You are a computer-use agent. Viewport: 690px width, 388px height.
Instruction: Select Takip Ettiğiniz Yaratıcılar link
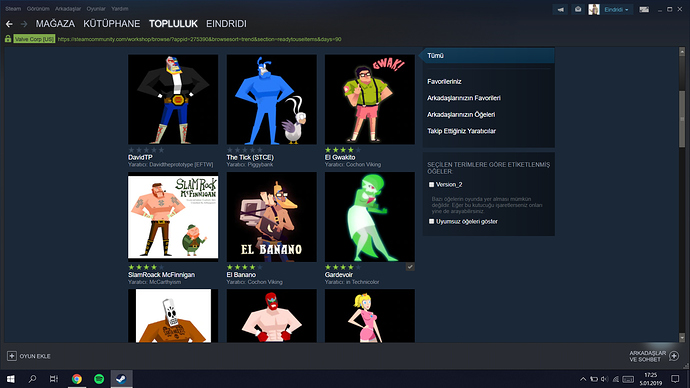point(461,131)
